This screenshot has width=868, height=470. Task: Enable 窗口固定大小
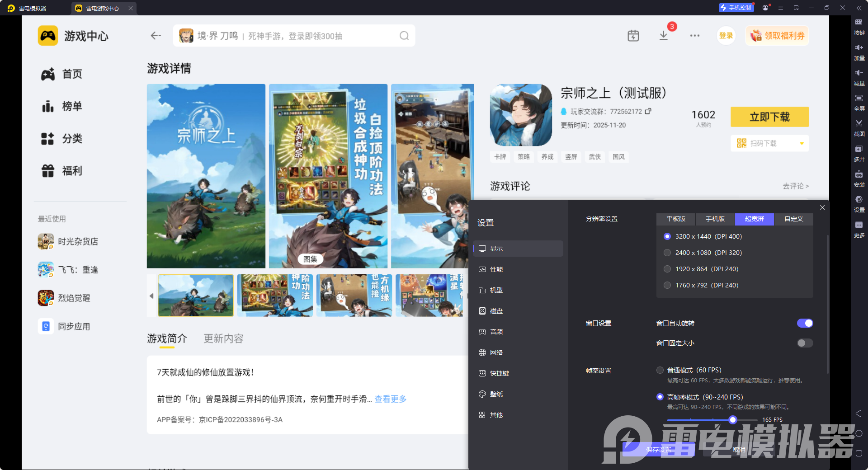coord(805,343)
